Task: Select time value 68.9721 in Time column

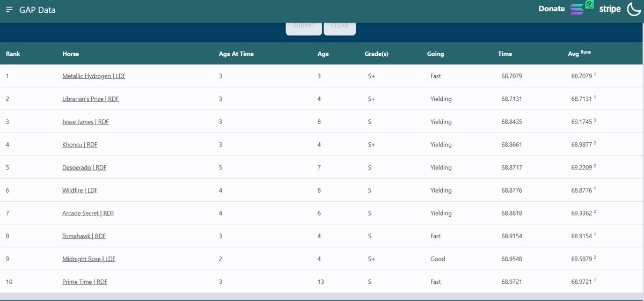Action: click(511, 282)
